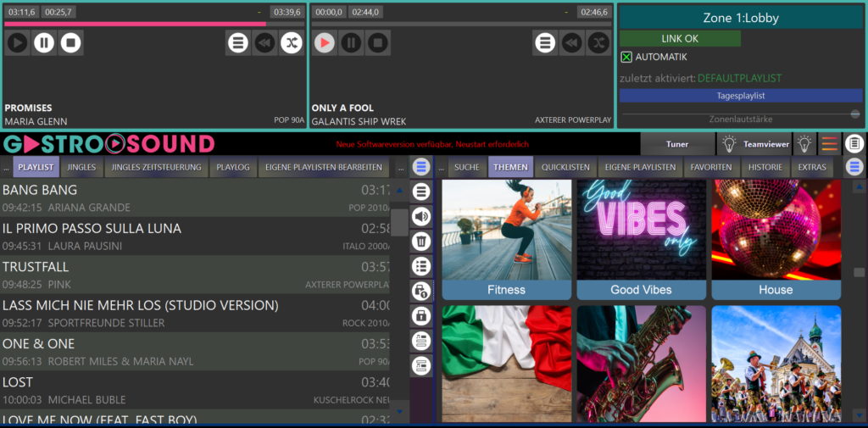Image resolution: width=868 pixels, height=428 pixels.
Task: Pause the left player playing Promises
Action: pos(44,42)
